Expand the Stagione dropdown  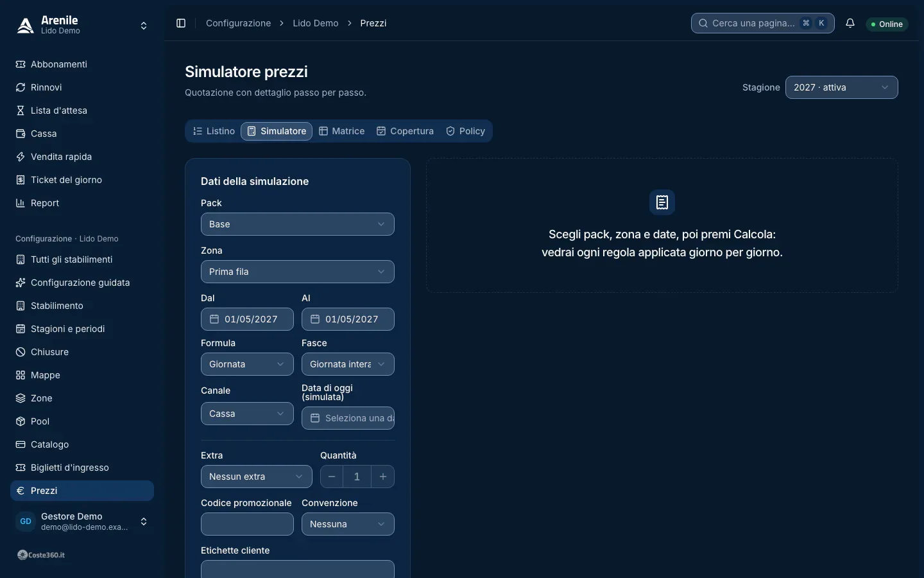(x=841, y=87)
